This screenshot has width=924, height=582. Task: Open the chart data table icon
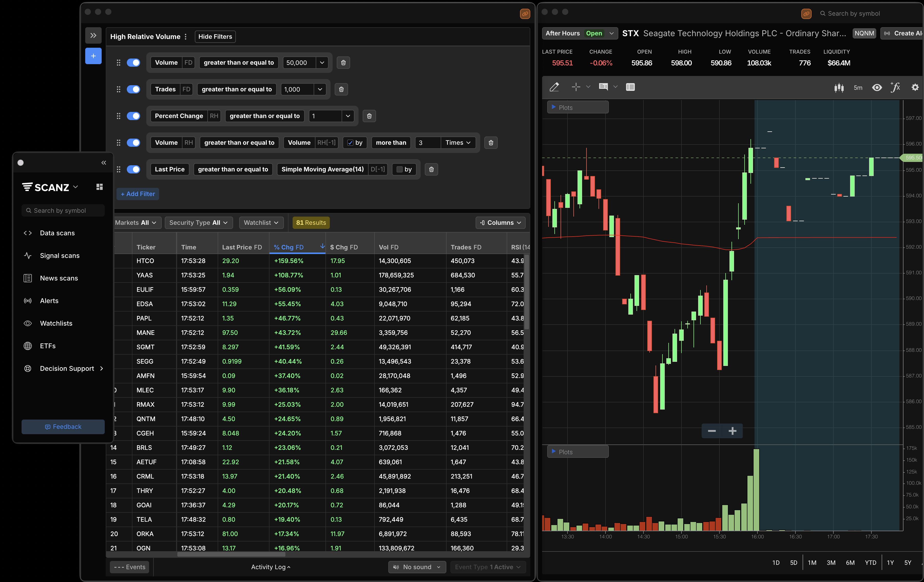[630, 87]
